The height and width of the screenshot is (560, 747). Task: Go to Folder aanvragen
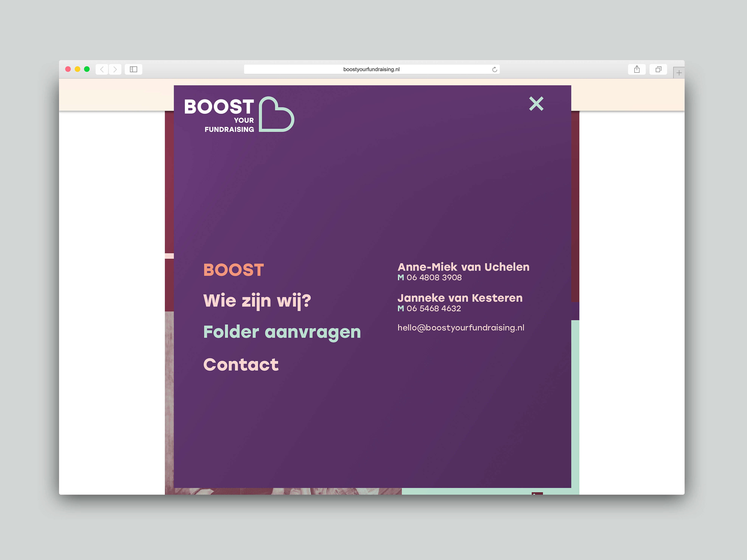point(282,332)
